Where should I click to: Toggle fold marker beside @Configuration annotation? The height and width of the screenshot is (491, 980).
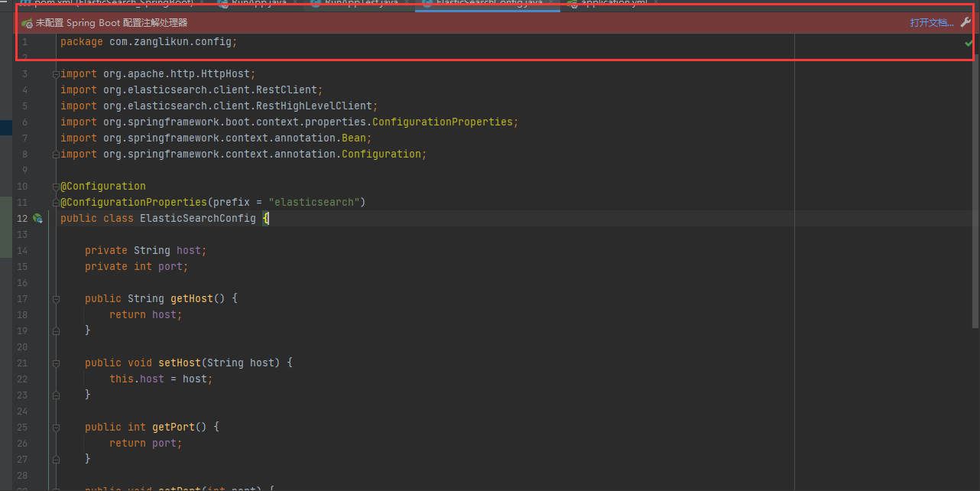[x=56, y=187]
